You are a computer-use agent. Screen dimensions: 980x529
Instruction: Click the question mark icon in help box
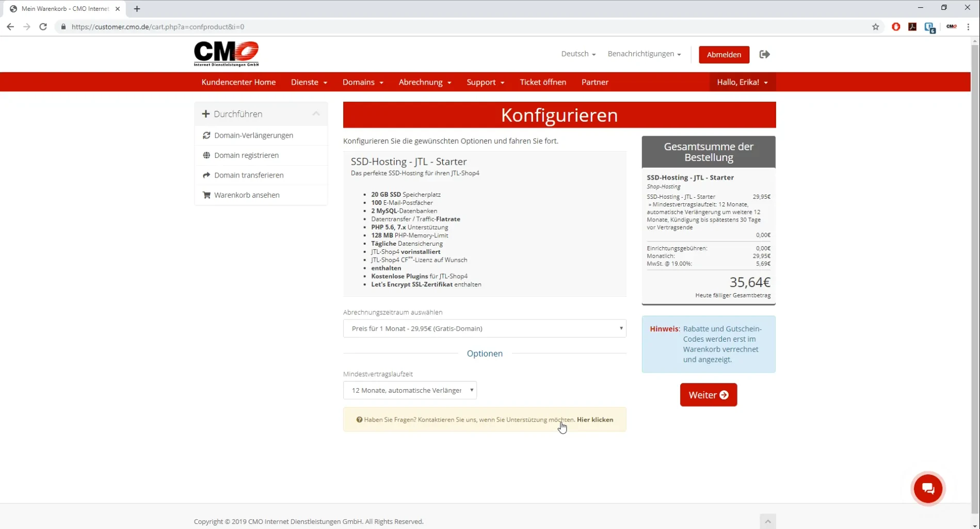click(359, 420)
